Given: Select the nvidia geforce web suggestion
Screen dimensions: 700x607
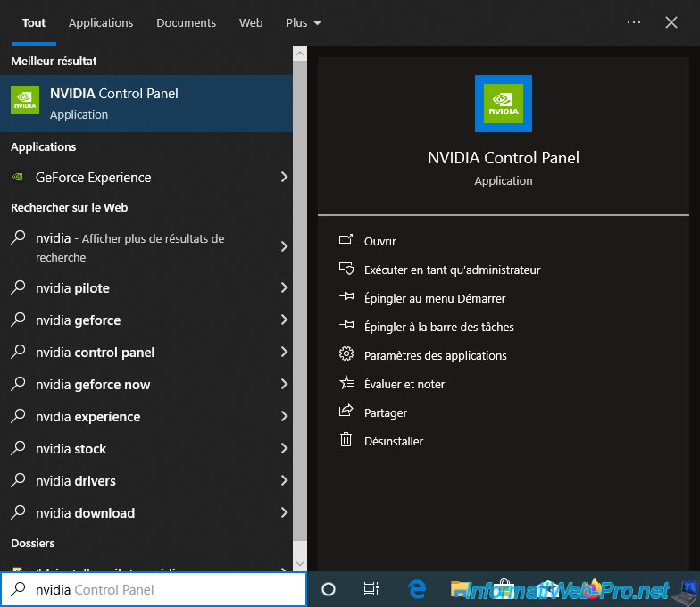Looking at the screenshot, I should pyautogui.click(x=146, y=320).
